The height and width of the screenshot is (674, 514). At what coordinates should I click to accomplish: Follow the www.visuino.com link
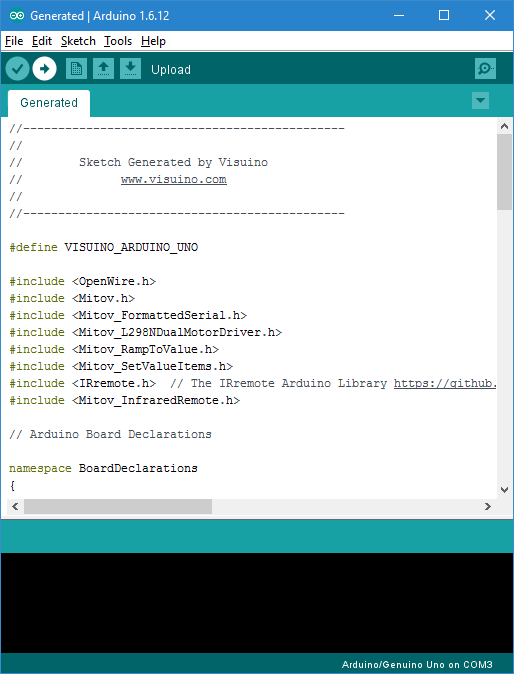[174, 180]
